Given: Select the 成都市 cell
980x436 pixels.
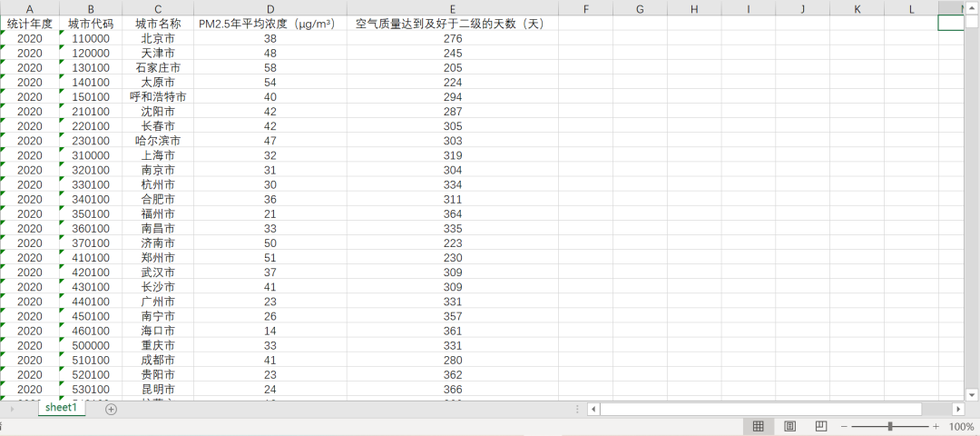Looking at the screenshot, I should (158, 360).
